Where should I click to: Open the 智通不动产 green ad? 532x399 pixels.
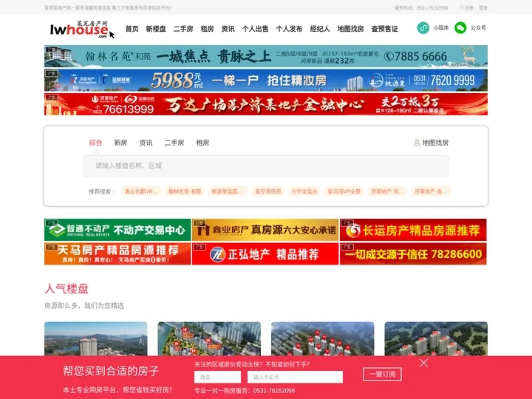pos(117,230)
